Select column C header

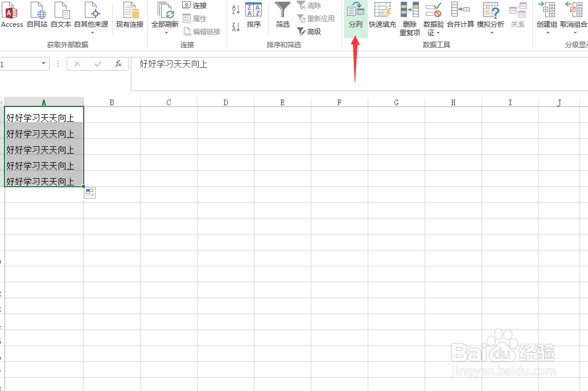[x=168, y=102]
